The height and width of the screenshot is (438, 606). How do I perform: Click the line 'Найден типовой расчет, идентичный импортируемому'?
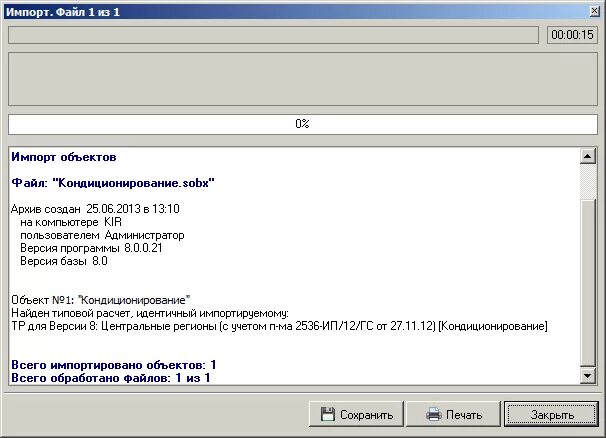(150, 313)
